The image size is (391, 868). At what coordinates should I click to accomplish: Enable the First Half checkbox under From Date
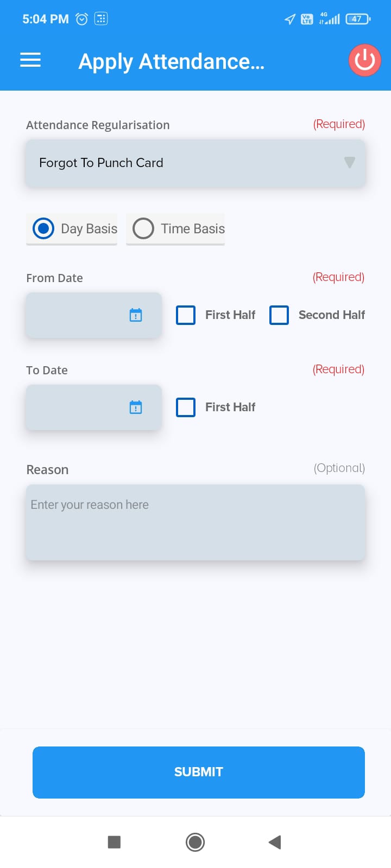[x=186, y=315]
